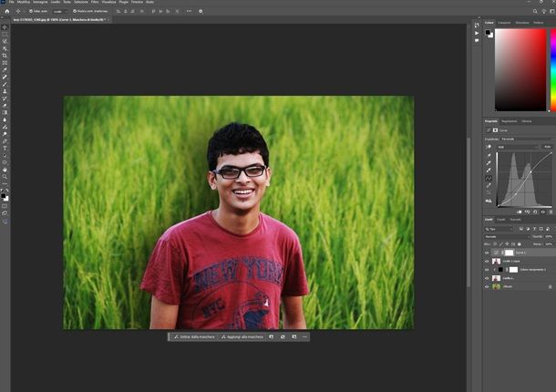
Task: Delete the adjustment with the trash icon
Action: pyautogui.click(x=551, y=212)
